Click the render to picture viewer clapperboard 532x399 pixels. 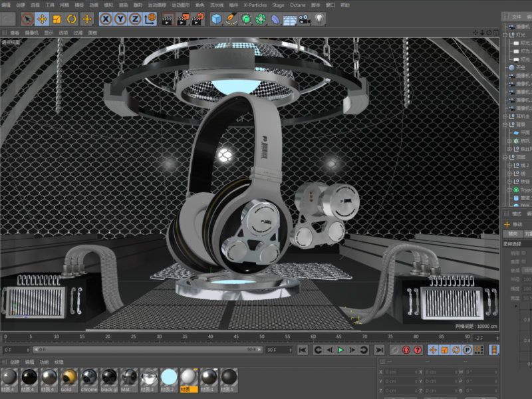point(182,19)
